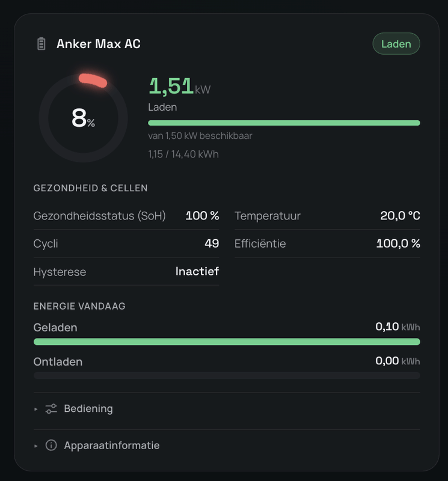Screen dimensions: 448x481
Task: Click the empty Ontladen energy bar
Action: point(227,375)
